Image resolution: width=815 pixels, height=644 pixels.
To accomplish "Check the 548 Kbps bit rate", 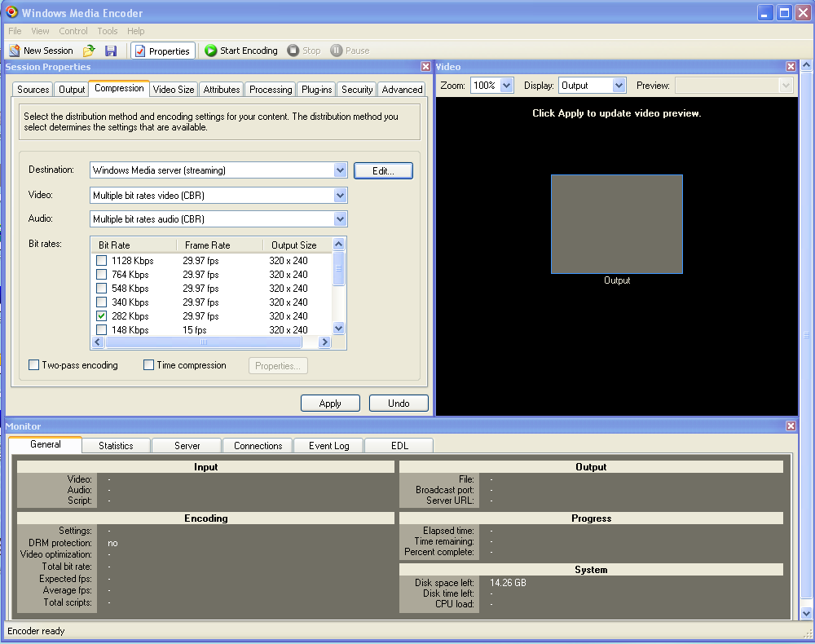I will coord(101,289).
